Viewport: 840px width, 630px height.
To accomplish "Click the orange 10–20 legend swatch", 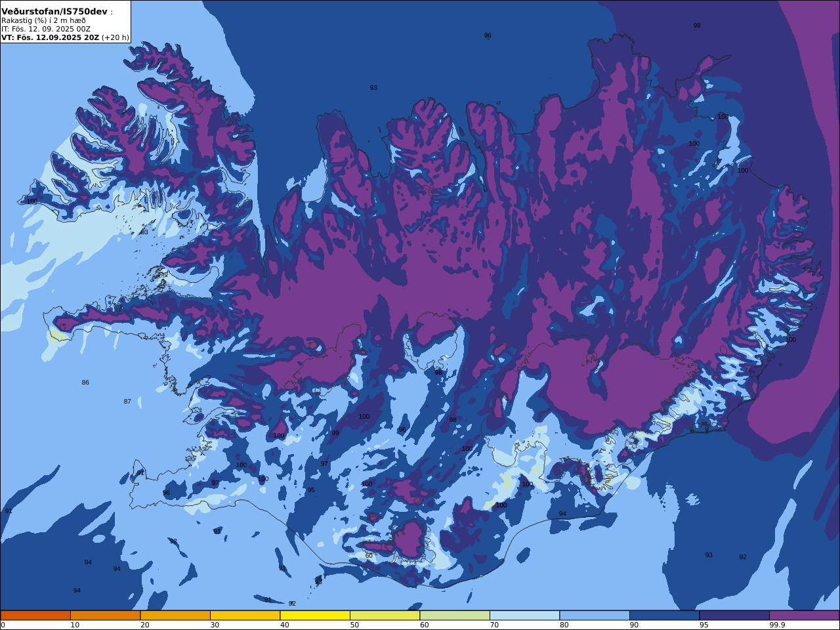I will tap(105, 616).
